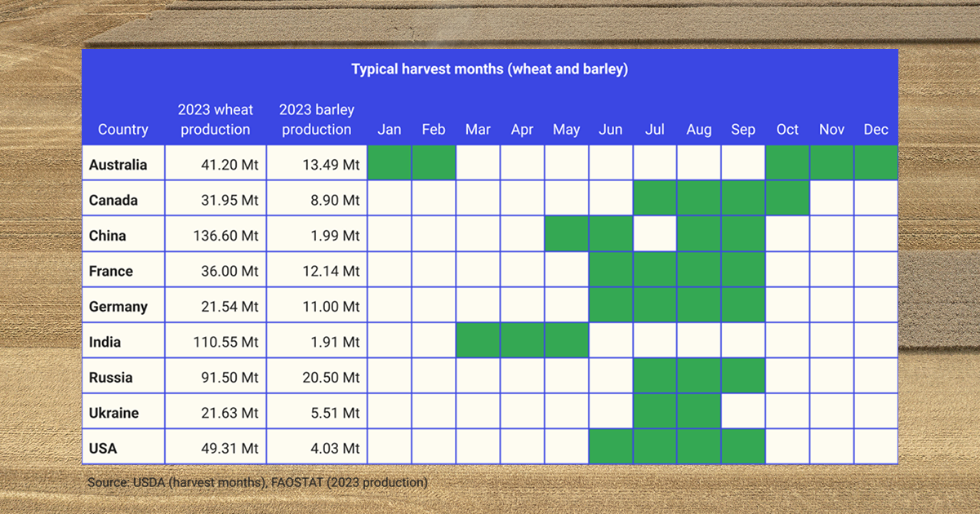Click Ukraine's empty September cell
The image size is (980, 514).
pos(743,413)
